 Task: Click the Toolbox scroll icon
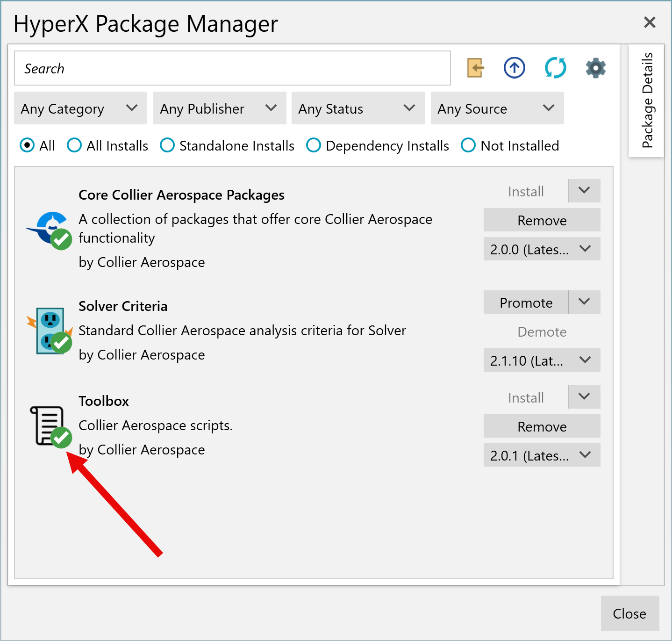[50, 426]
